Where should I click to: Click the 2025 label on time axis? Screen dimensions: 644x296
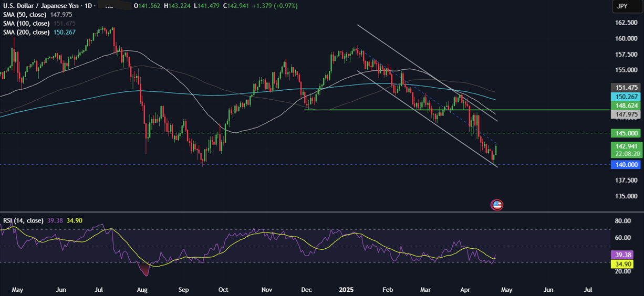347,290
